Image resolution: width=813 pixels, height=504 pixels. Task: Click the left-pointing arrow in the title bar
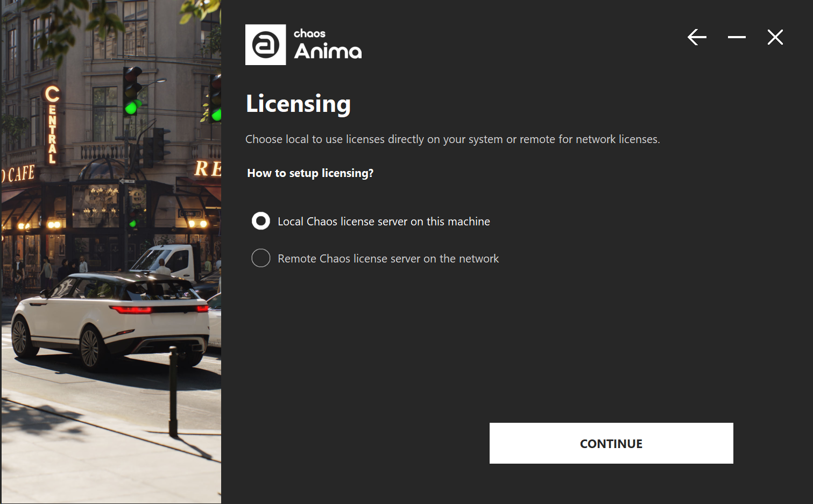point(697,37)
